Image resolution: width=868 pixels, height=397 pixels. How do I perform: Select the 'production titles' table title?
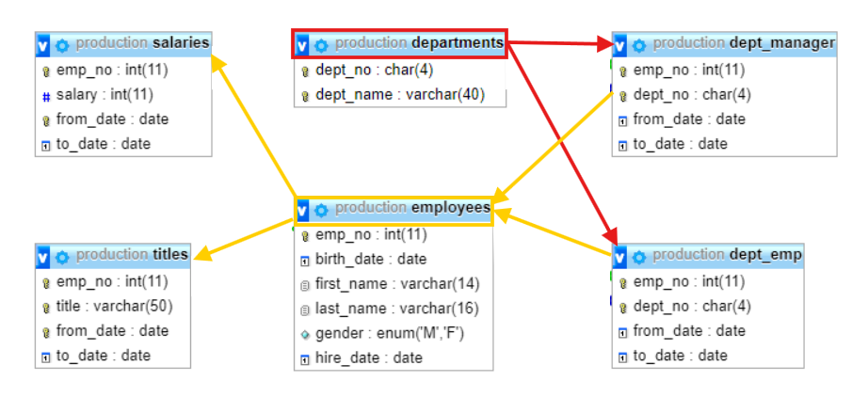tap(133, 255)
